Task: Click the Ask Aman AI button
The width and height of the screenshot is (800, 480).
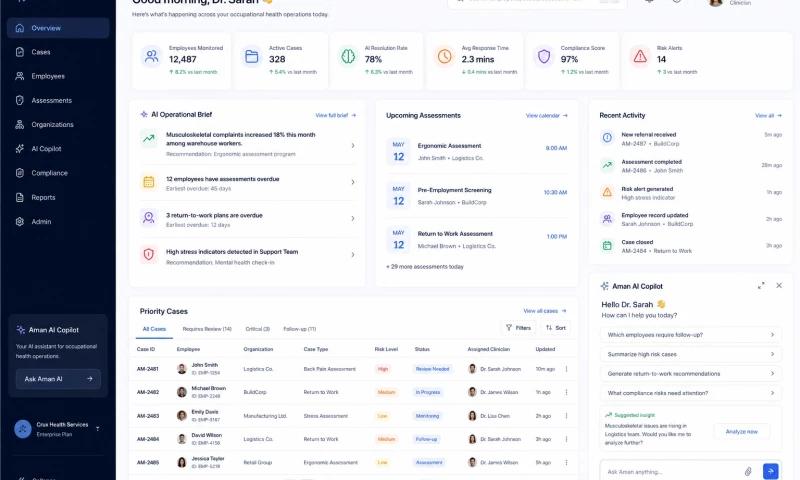Action: (58, 379)
